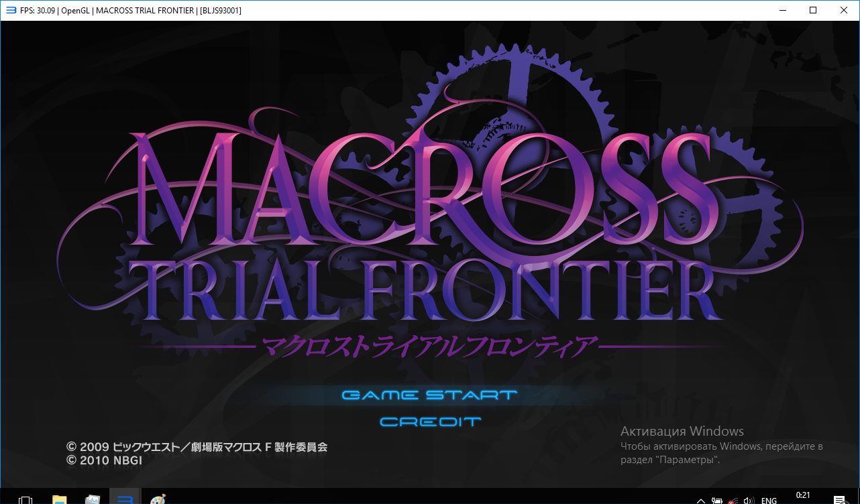This screenshot has width=860, height=504.
Task: Click the power/battery tray icon
Action: click(x=717, y=501)
